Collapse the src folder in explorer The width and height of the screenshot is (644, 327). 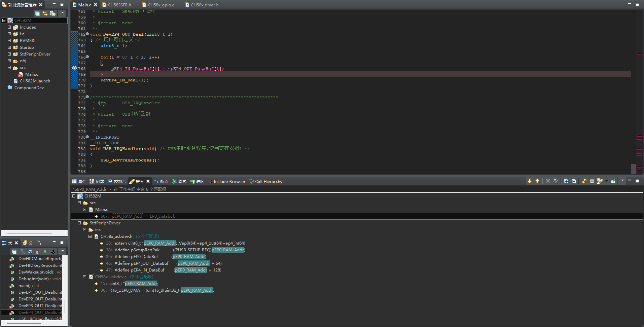pyautogui.click(x=9, y=68)
